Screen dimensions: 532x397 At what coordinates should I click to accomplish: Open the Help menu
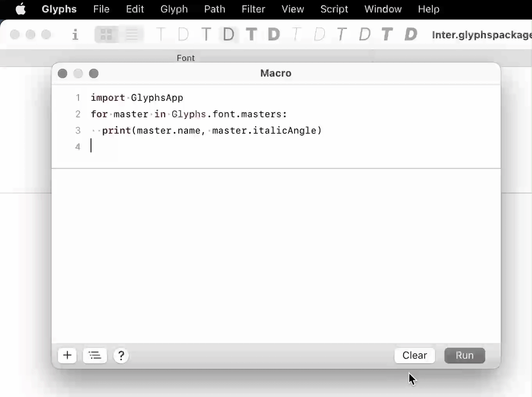click(x=429, y=9)
